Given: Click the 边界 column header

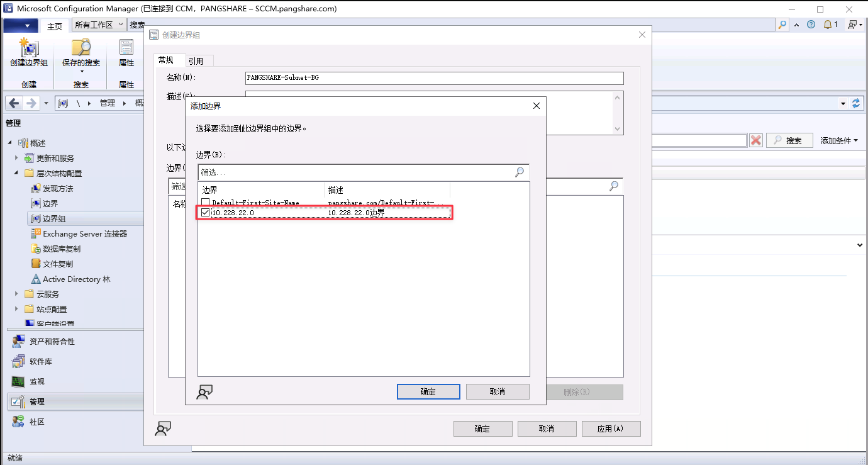Looking at the screenshot, I should [x=261, y=189].
